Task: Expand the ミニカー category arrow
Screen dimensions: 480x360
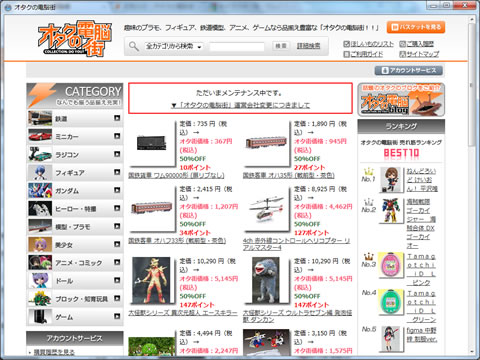Action: click(x=117, y=136)
